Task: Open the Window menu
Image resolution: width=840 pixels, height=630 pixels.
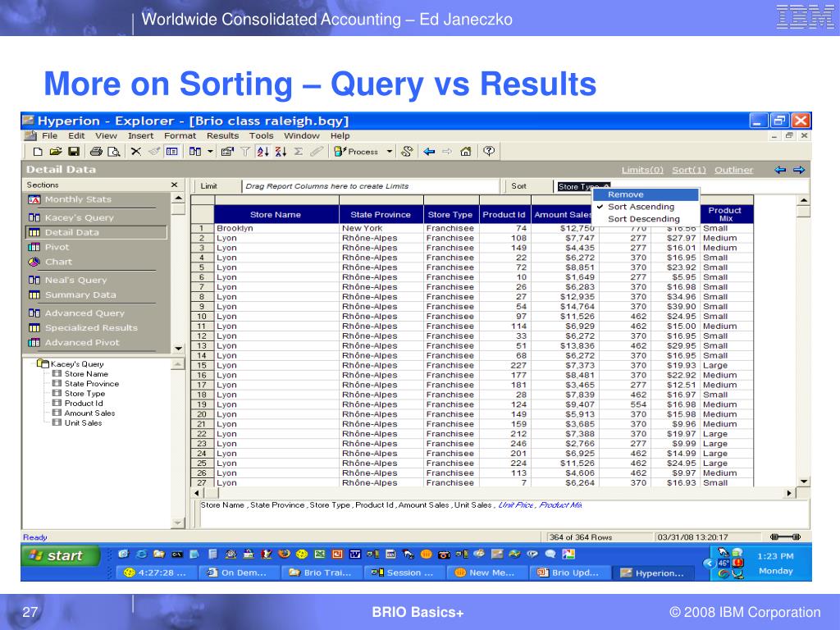Action: point(302,136)
